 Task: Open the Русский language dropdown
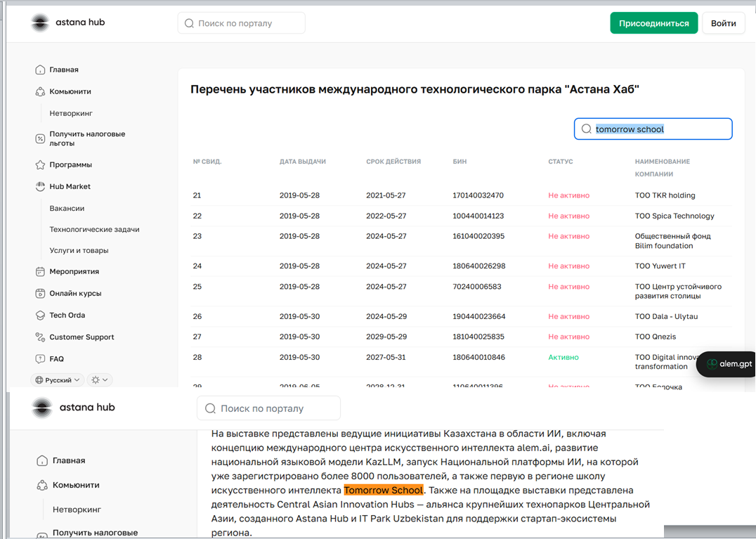coord(58,380)
